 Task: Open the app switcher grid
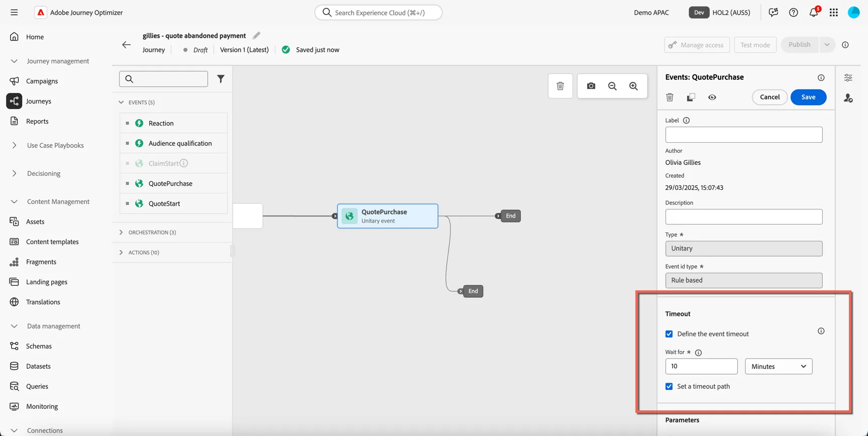(x=834, y=13)
